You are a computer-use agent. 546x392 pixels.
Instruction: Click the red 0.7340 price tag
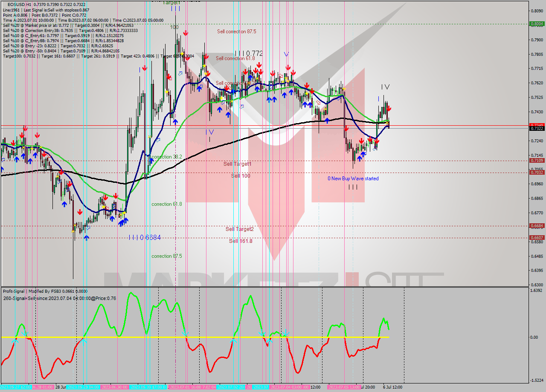[x=537, y=125]
